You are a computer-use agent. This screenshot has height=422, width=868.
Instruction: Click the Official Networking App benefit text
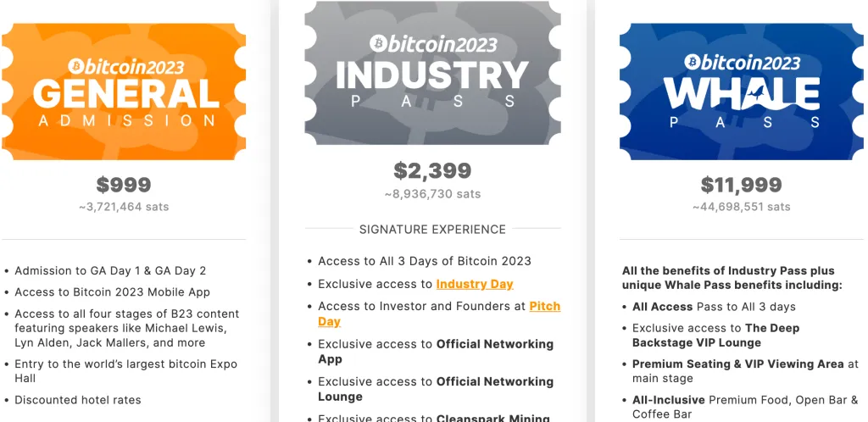[x=436, y=351]
